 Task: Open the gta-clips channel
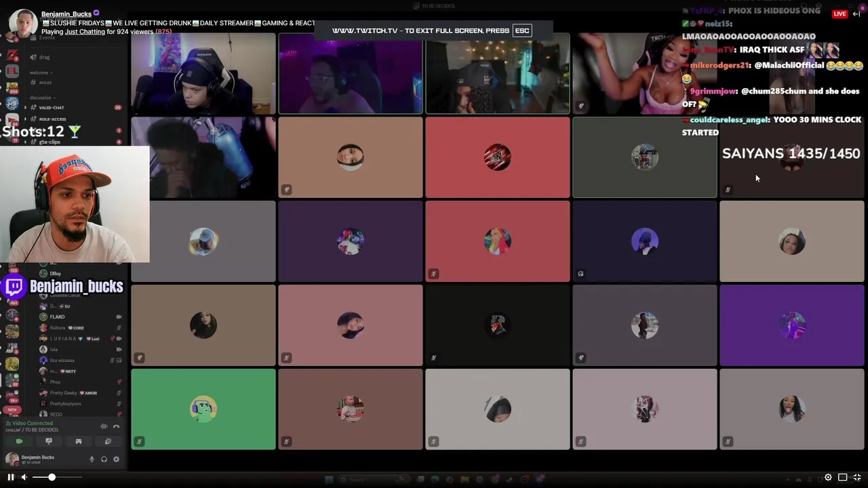click(50, 142)
